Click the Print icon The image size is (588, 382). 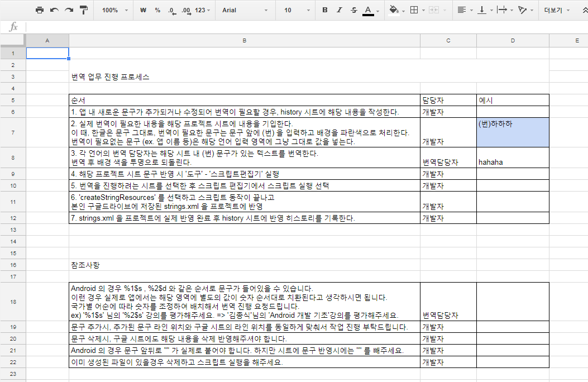point(40,10)
